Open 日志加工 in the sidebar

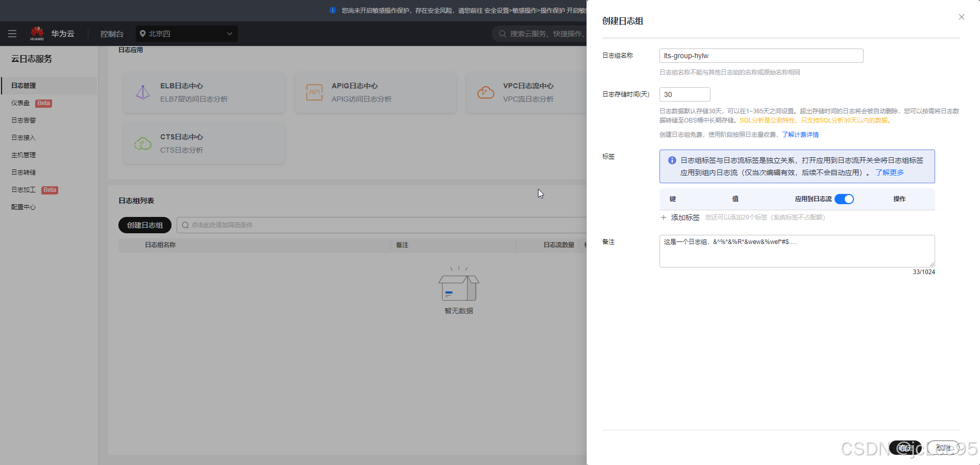[x=24, y=190]
